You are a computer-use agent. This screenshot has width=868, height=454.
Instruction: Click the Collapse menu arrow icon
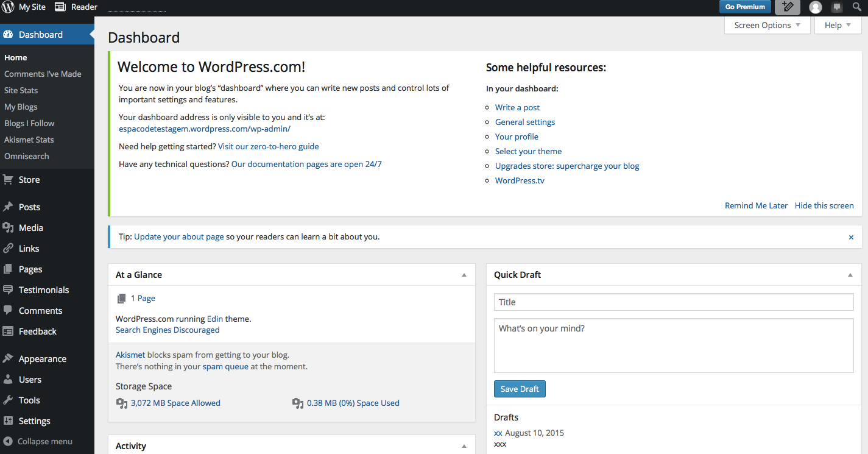click(x=8, y=441)
